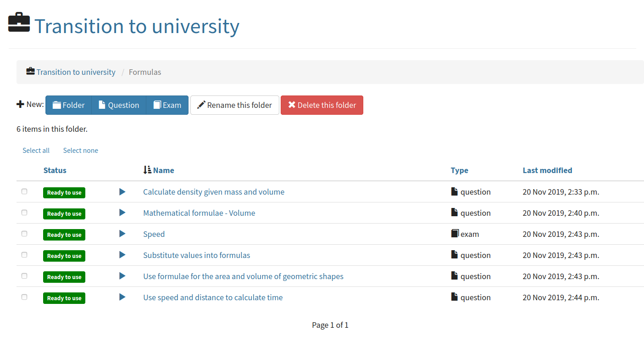Sort items by the Status column header
Viewport: 644px width, 342px height.
[55, 170]
